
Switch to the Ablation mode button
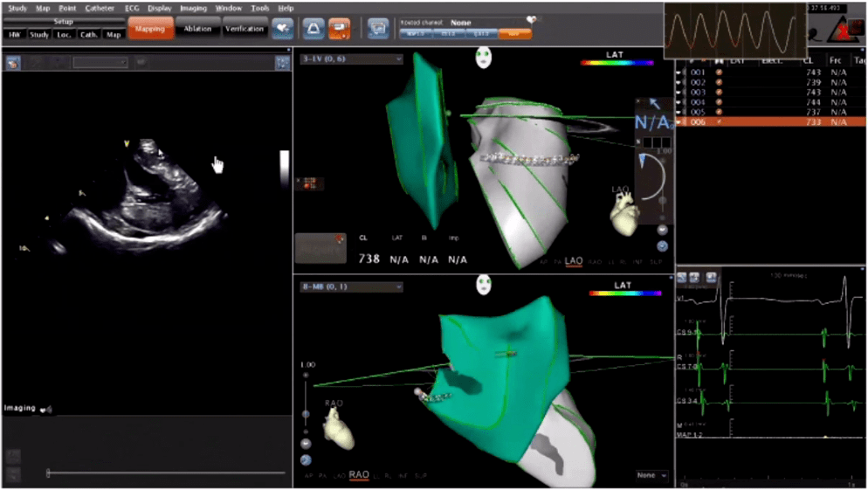pos(198,29)
